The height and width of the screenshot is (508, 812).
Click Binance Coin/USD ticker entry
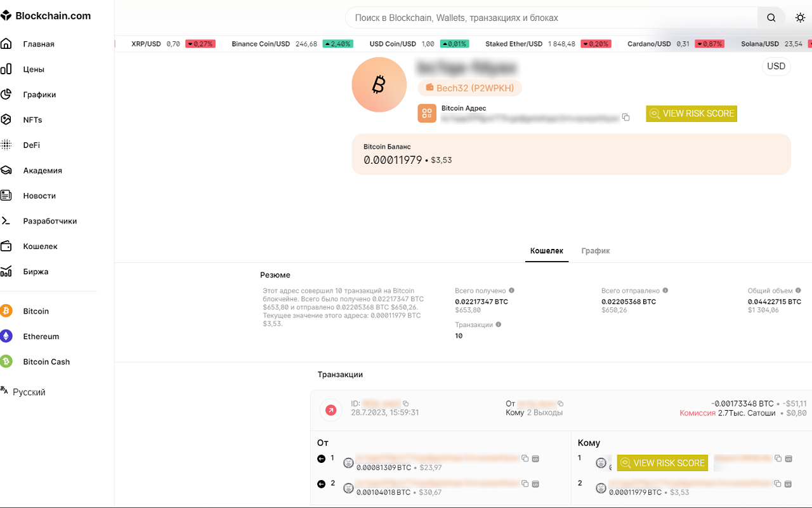[x=292, y=44]
